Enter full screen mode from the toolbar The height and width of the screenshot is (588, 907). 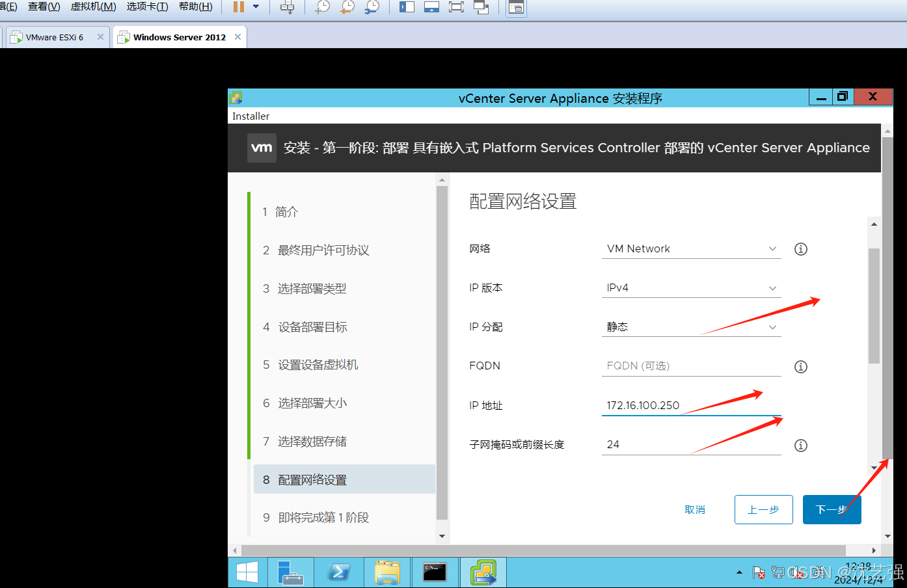point(456,7)
